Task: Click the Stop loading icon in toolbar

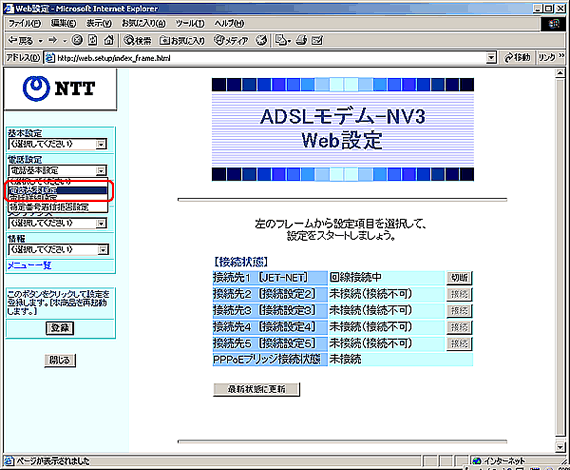Action: pos(77,40)
